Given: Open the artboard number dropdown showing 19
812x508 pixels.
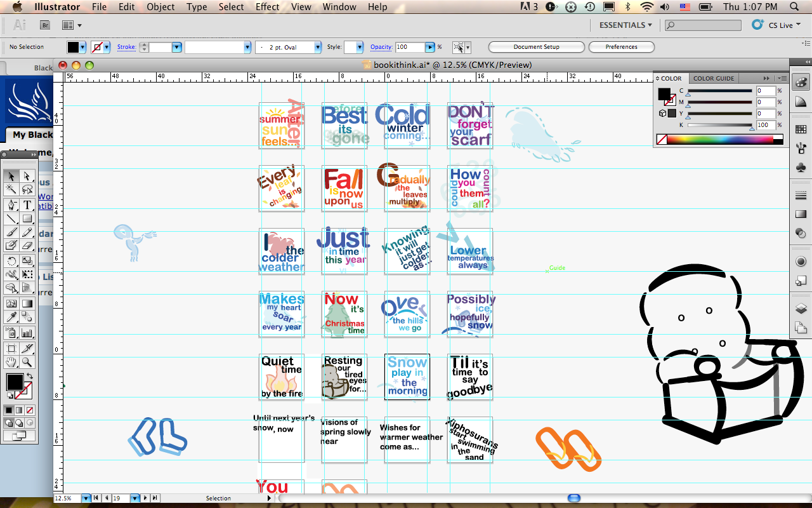Looking at the screenshot, I should coord(134,498).
